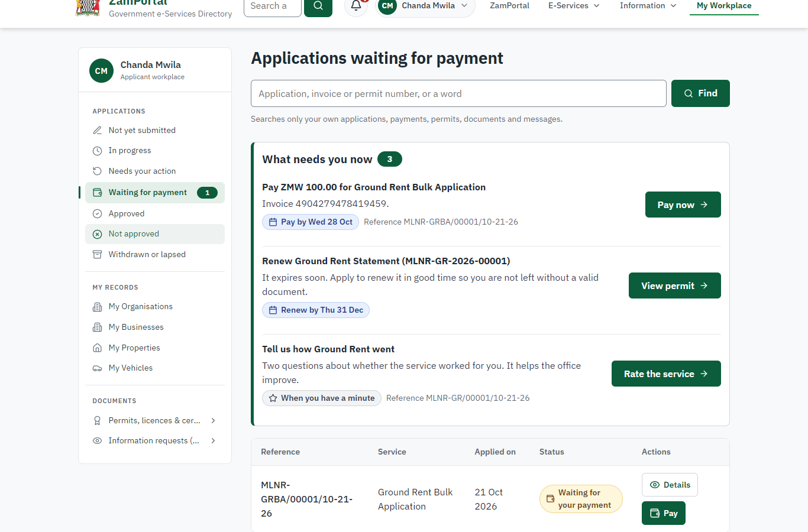This screenshot has width=808, height=532.
Task: Expand the Information menu
Action: (x=648, y=6)
